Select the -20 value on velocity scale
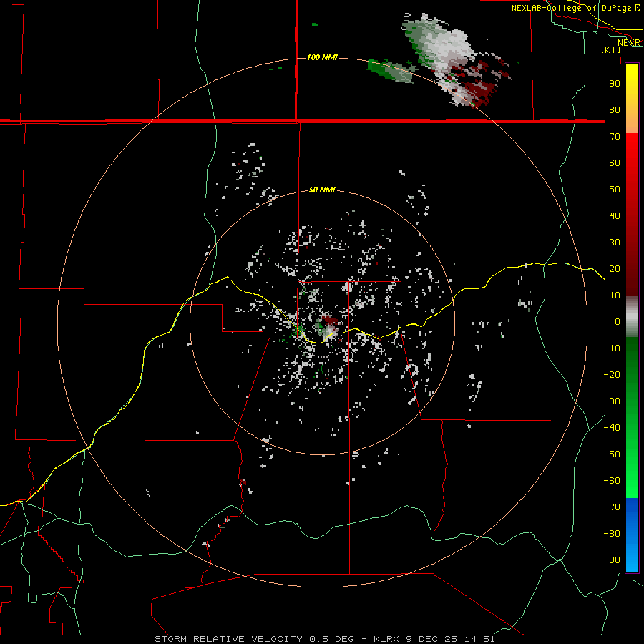 pos(612,374)
